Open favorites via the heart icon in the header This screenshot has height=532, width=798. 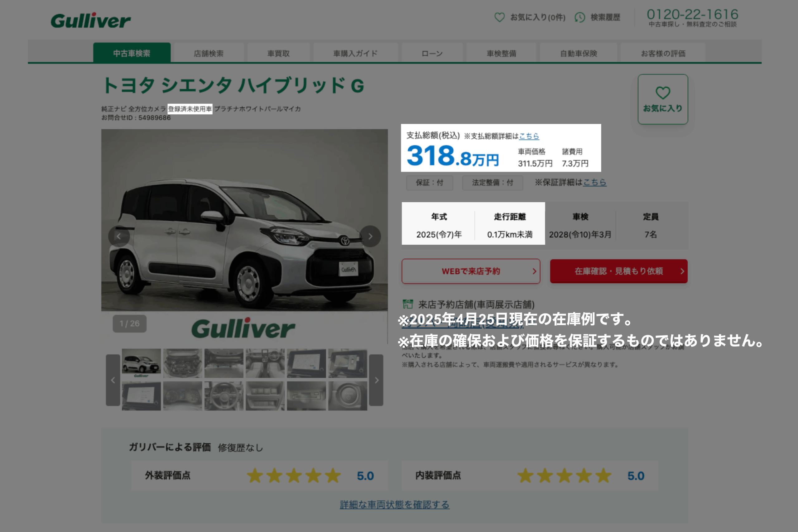tap(499, 17)
